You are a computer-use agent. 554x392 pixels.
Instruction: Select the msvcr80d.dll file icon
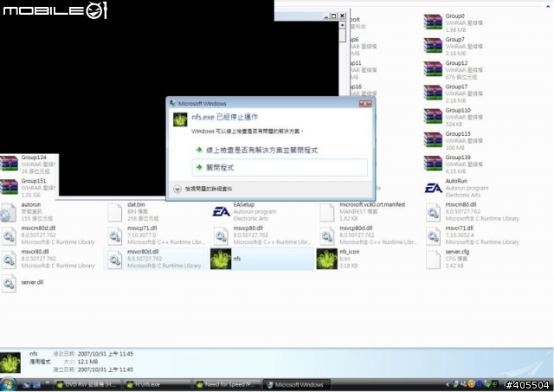[115, 260]
